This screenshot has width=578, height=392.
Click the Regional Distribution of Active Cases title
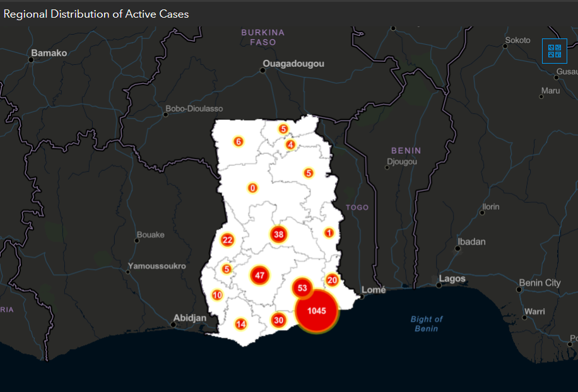click(x=97, y=13)
